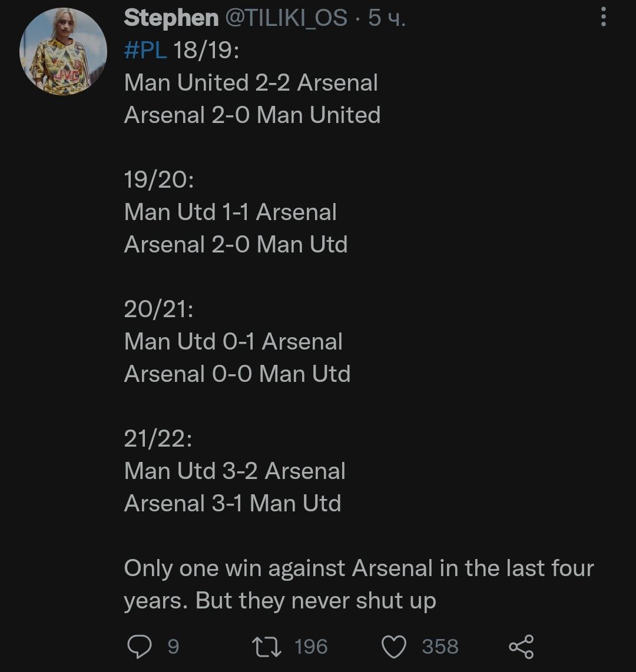
Task: Click the reply speech bubble icon
Action: (x=140, y=647)
